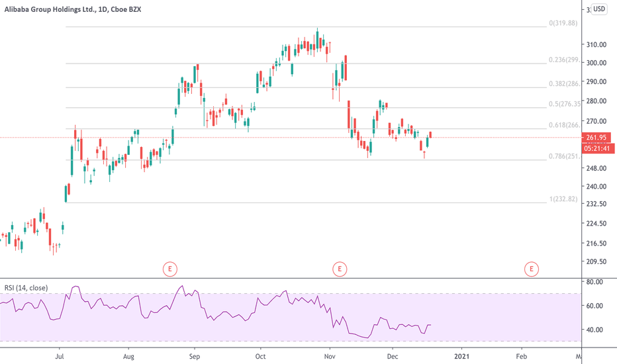Viewport: 617px width, 364px height.
Task: Click the 248.00 price axis label
Action: coord(596,168)
